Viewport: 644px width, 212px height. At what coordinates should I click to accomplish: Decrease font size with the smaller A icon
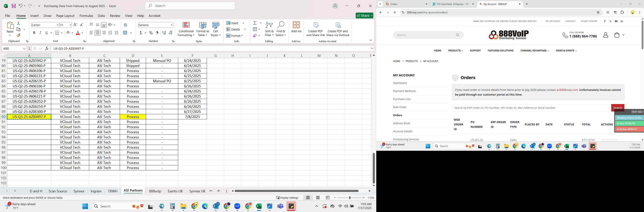pos(82,25)
